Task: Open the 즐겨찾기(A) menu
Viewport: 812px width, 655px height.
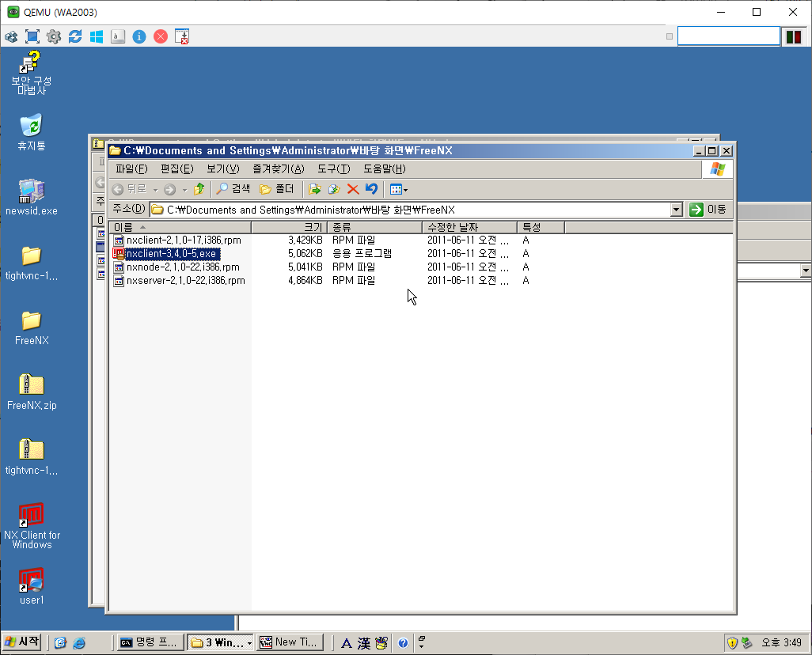Action: [x=279, y=168]
